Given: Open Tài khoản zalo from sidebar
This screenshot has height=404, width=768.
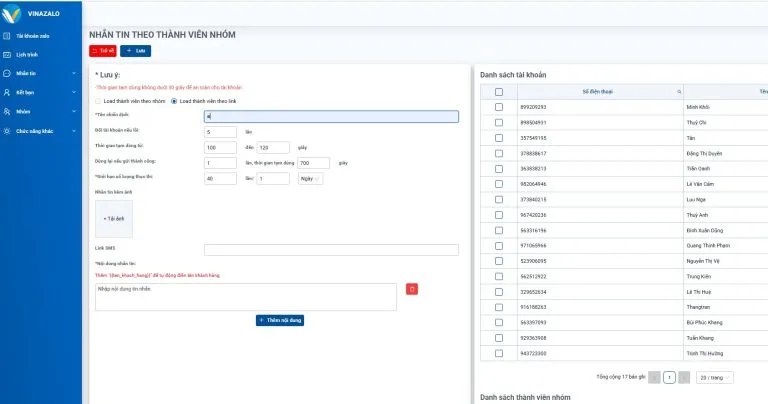Looking at the screenshot, I should (32, 35).
